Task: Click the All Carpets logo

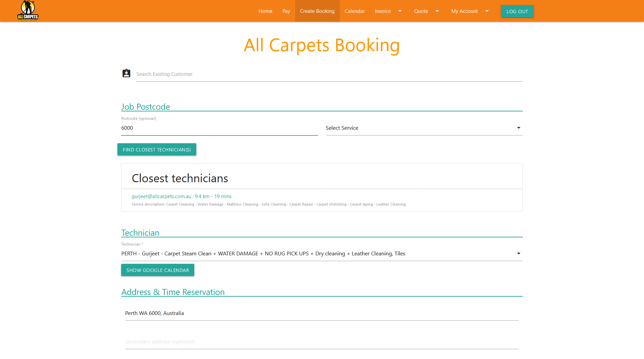Action: 28,11
